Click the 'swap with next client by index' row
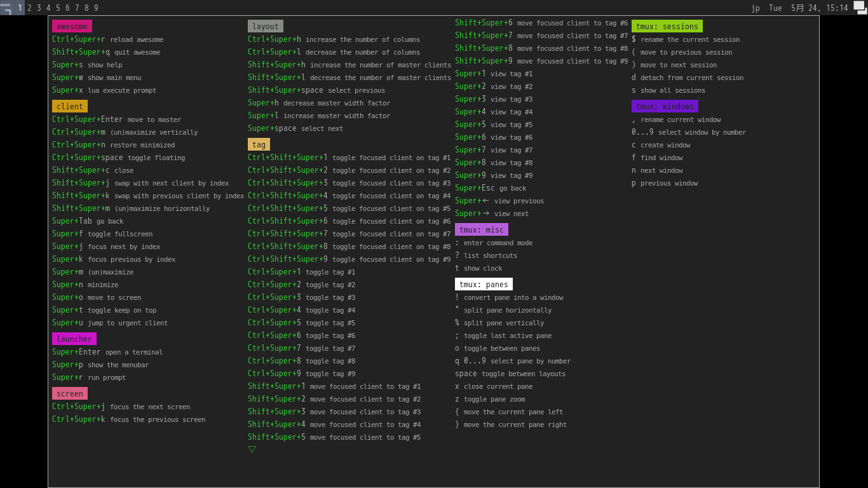Viewport: 868px width, 488px height. coord(140,183)
